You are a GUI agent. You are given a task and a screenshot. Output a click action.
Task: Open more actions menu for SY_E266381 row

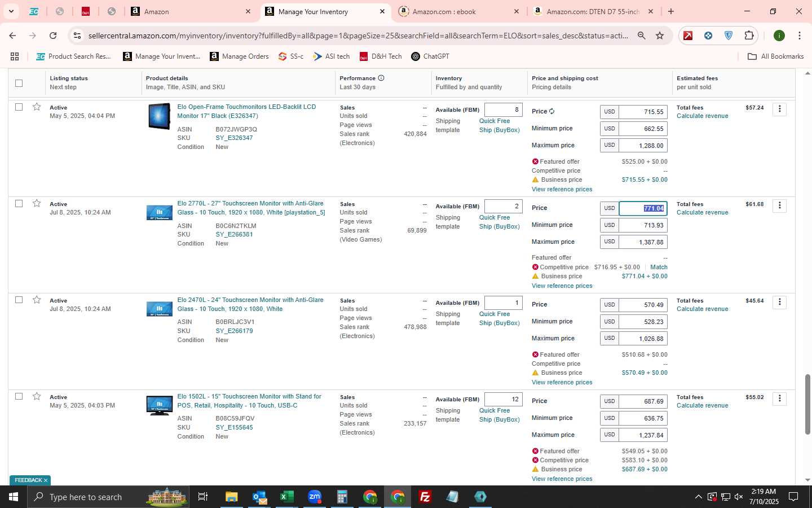coord(779,205)
